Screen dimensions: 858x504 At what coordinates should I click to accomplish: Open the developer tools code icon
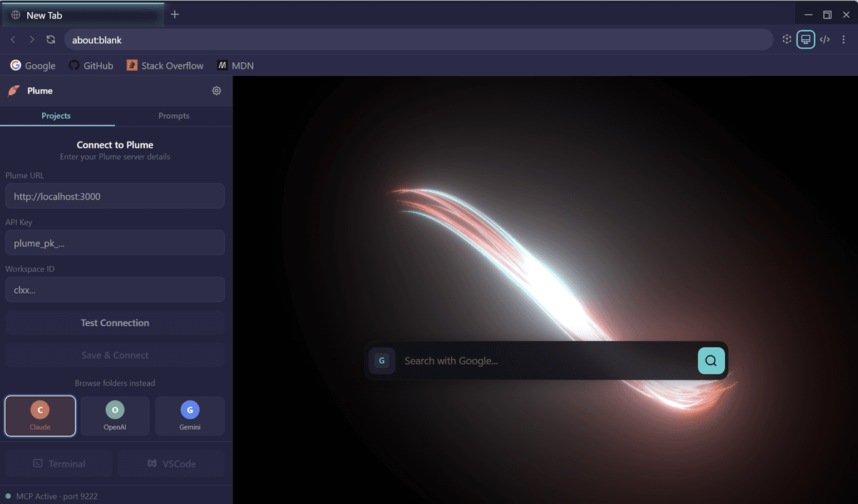point(824,40)
